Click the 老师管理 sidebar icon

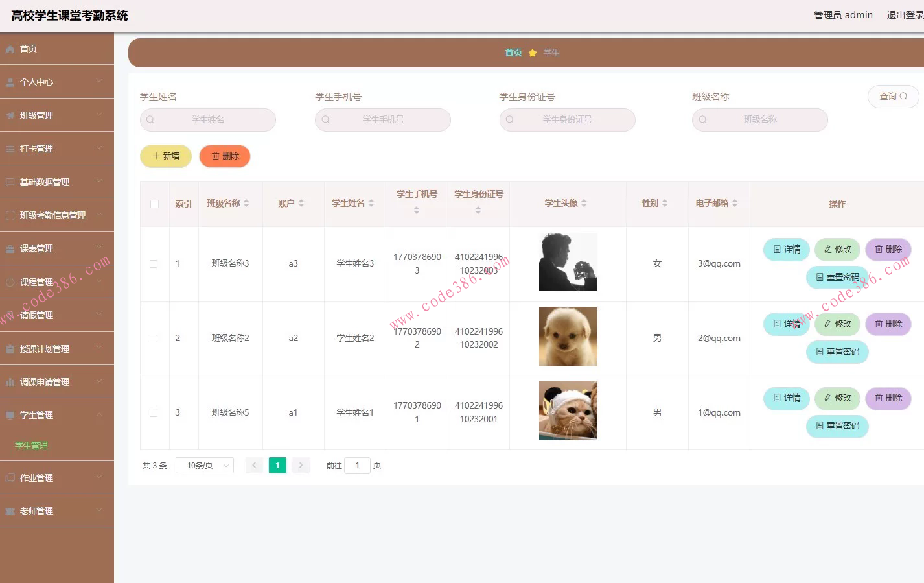click(9, 510)
